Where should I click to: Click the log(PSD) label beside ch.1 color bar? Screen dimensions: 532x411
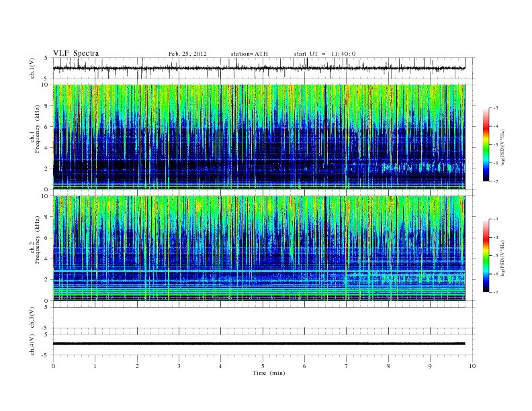pos(503,147)
